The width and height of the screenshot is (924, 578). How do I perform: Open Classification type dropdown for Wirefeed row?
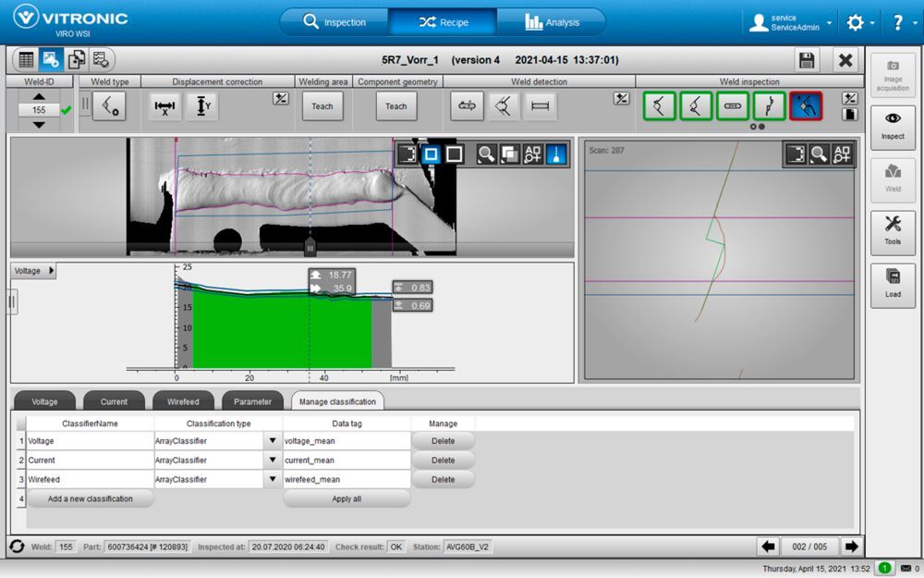(273, 480)
